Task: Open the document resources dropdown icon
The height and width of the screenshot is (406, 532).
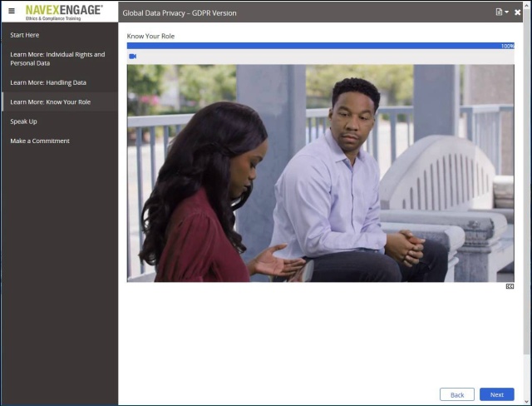Action: [502, 12]
